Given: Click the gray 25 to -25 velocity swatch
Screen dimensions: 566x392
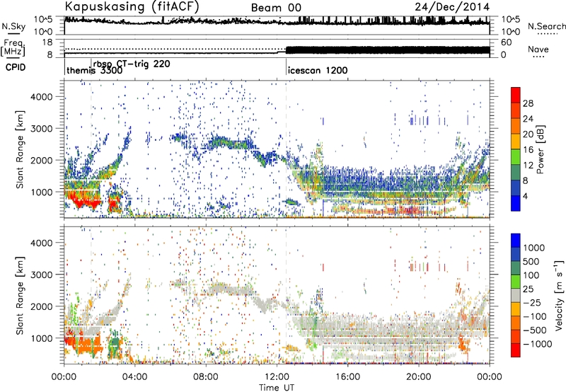Looking at the screenshot, I should [x=516, y=295].
